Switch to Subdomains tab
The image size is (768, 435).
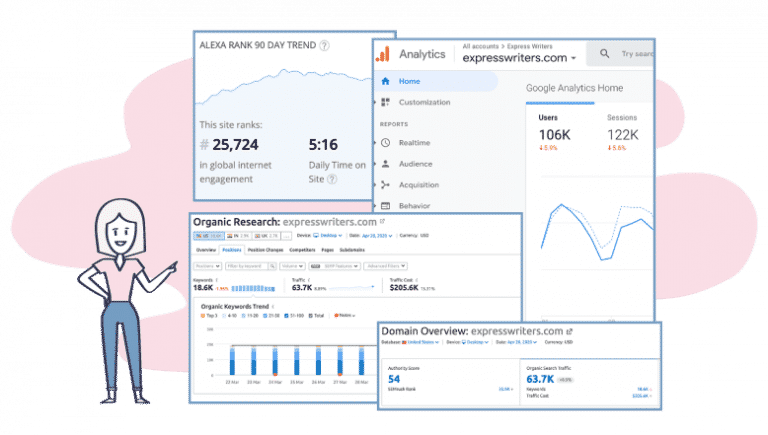(352, 250)
